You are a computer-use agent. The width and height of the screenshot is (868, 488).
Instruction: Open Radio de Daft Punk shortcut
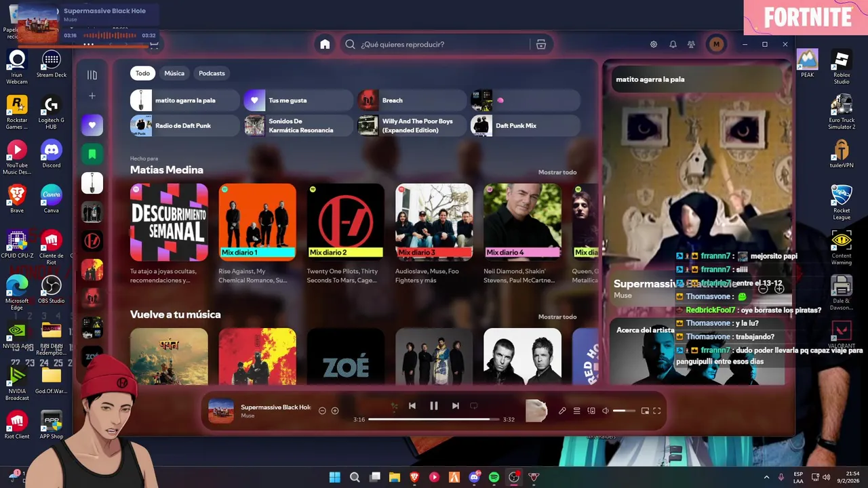tap(185, 125)
